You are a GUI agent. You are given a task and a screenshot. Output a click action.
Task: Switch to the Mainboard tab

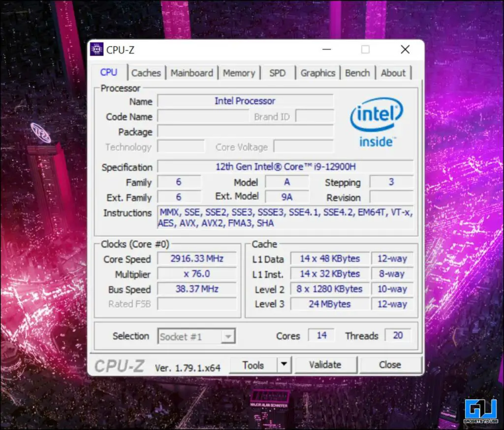click(191, 73)
